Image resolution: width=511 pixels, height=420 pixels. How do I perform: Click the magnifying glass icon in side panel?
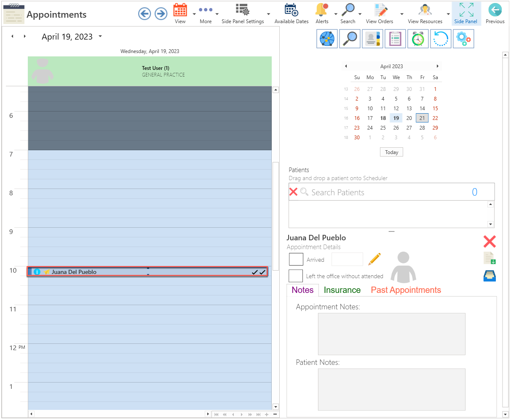coord(350,39)
